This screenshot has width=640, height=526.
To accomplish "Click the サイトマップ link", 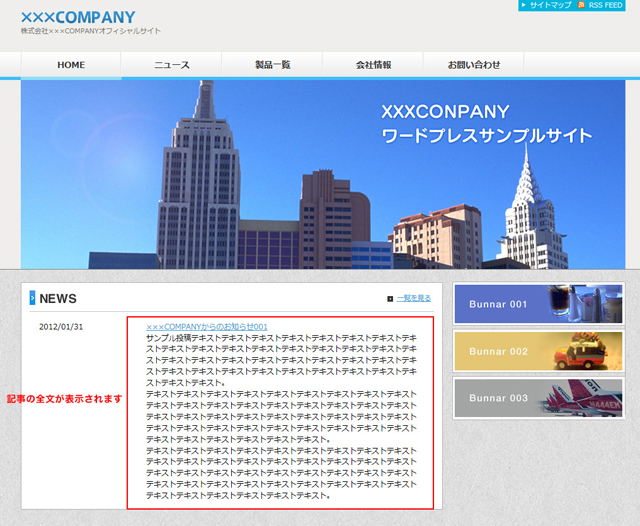I will 550,5.
